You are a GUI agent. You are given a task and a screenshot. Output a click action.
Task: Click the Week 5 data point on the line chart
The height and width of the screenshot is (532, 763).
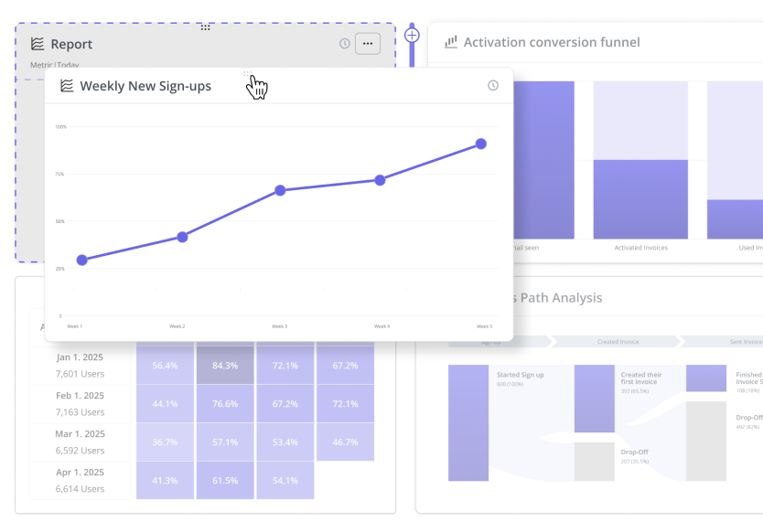click(480, 143)
